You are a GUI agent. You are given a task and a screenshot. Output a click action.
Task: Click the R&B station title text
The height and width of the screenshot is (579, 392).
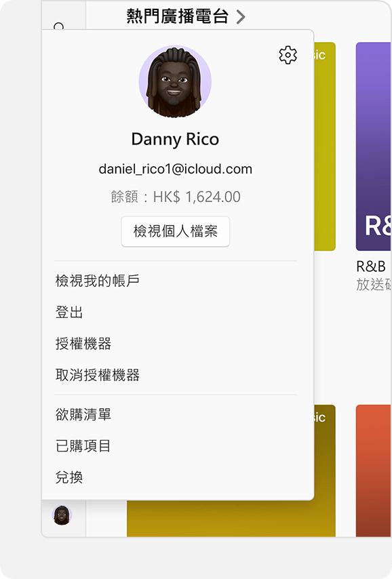pos(370,266)
